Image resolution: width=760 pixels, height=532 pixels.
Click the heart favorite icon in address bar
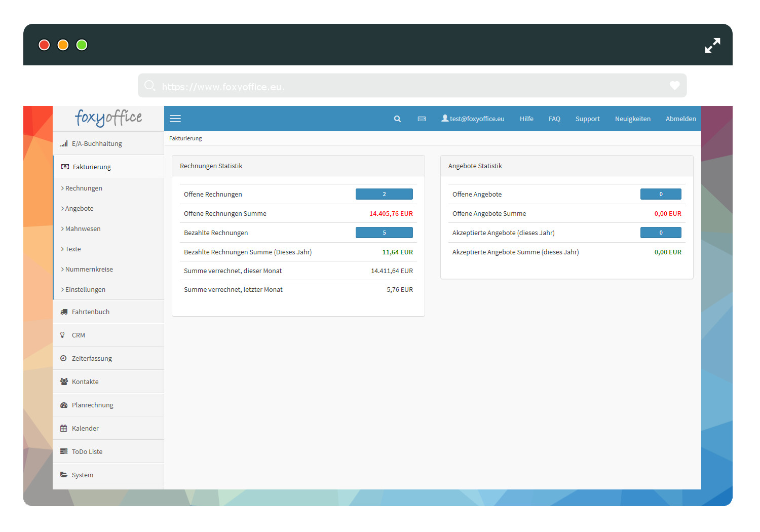674,86
